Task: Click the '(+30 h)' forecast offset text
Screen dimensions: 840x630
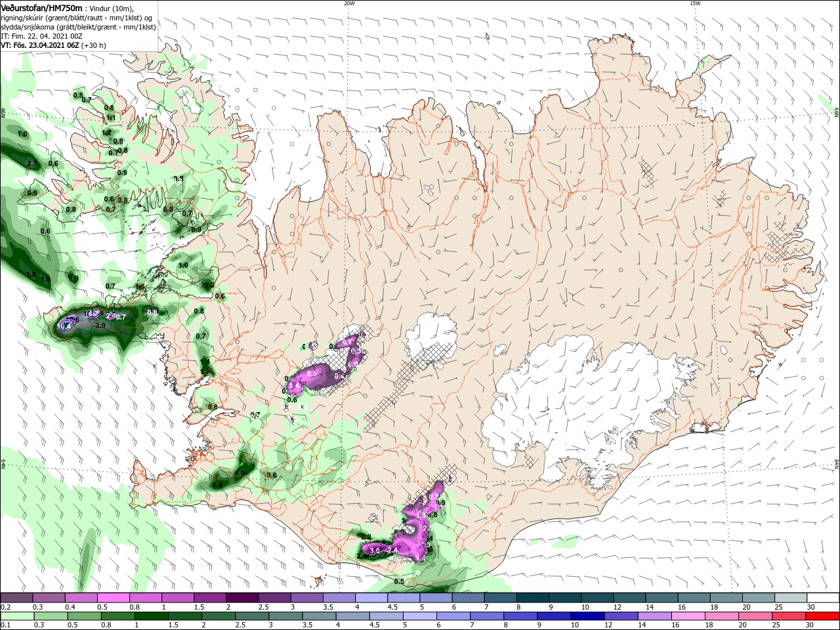Action: (94, 45)
